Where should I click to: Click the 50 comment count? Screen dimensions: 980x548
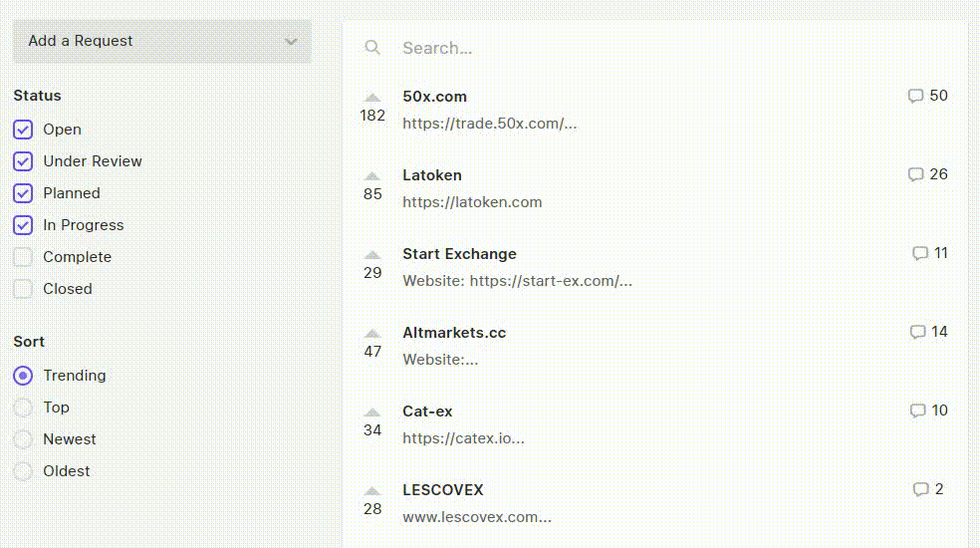(939, 96)
